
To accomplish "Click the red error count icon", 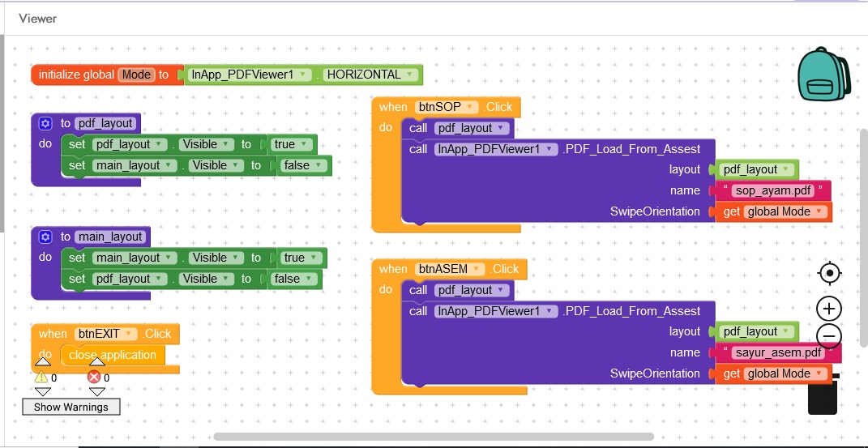I will click(94, 377).
